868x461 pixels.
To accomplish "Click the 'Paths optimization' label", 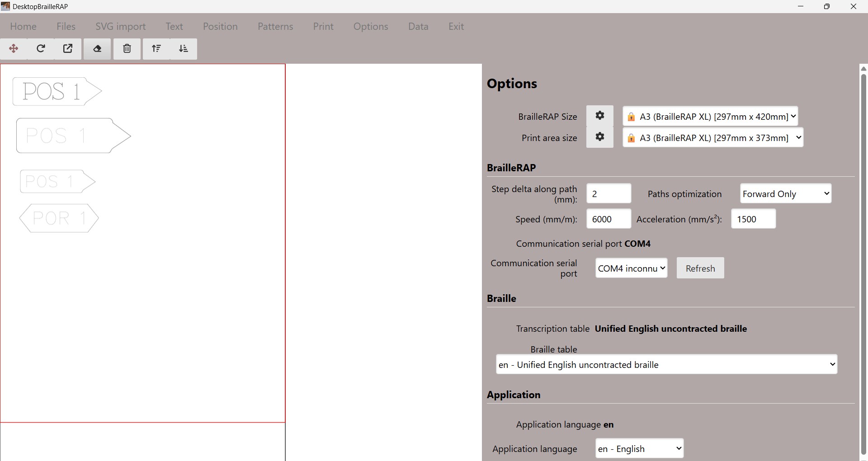I will 684,194.
